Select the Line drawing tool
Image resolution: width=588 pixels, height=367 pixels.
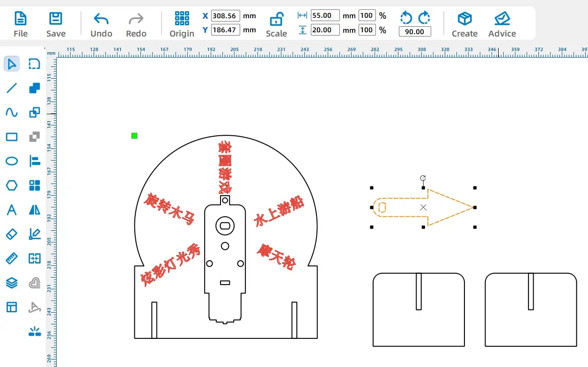click(x=12, y=88)
